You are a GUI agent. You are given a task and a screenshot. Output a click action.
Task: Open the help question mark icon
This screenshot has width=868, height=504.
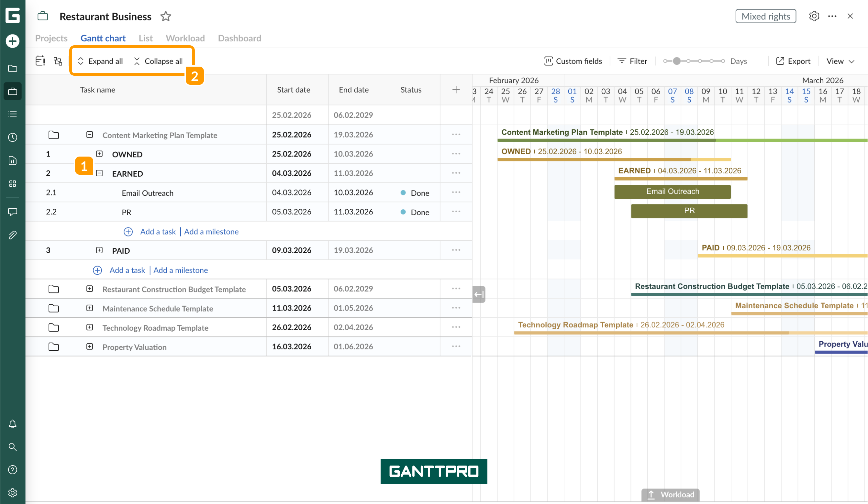(12, 470)
